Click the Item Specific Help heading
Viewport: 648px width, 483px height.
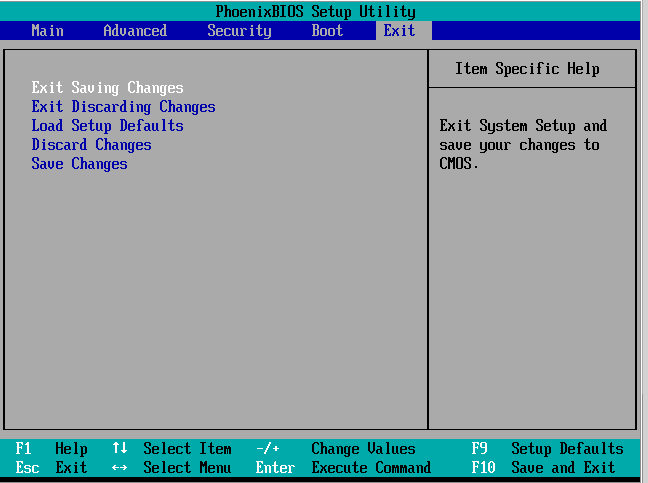click(x=527, y=69)
